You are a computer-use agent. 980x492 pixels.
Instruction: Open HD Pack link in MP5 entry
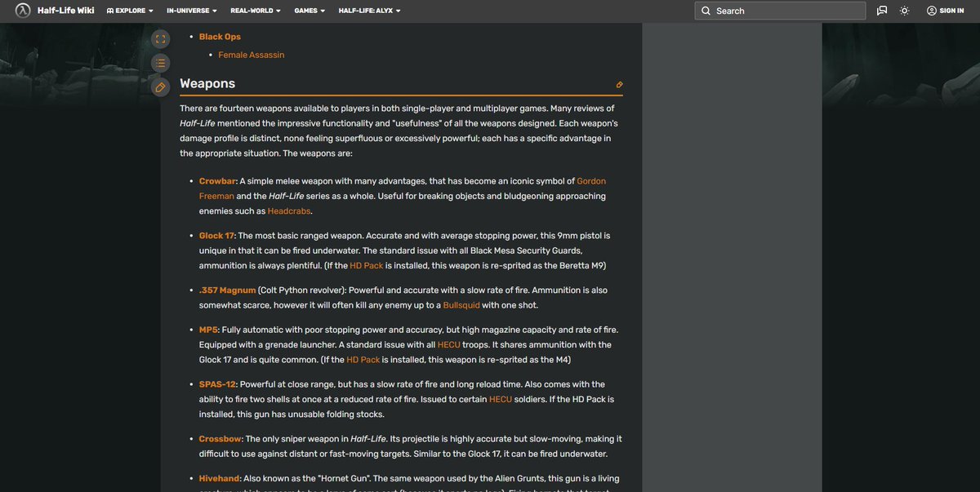tap(363, 360)
